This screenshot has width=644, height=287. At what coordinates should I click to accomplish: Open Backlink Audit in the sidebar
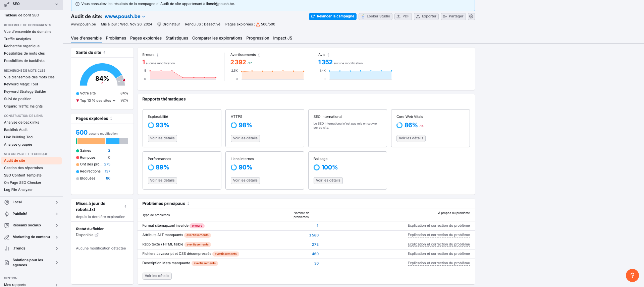pos(16,130)
